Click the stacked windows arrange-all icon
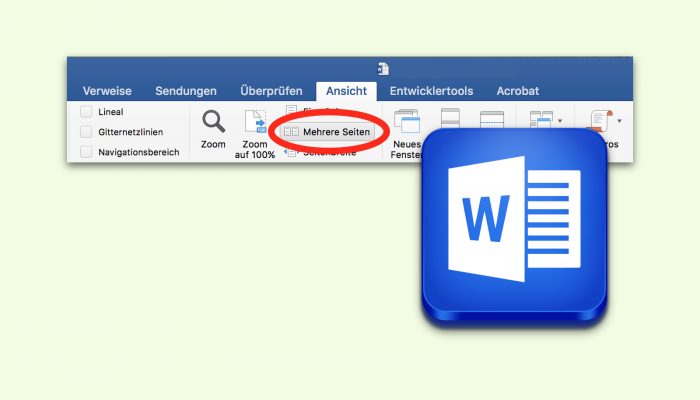Image resolution: width=700 pixels, height=400 pixels. pyautogui.click(x=450, y=118)
